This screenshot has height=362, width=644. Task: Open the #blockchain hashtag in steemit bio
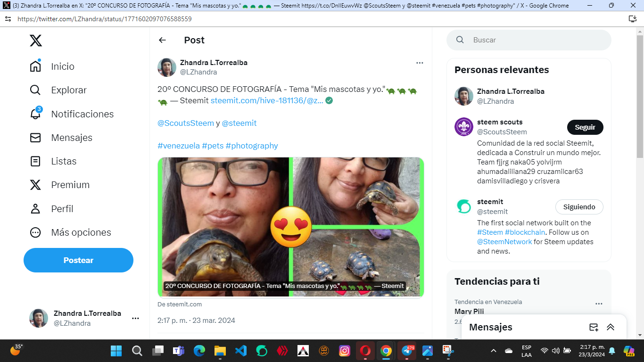(525, 232)
